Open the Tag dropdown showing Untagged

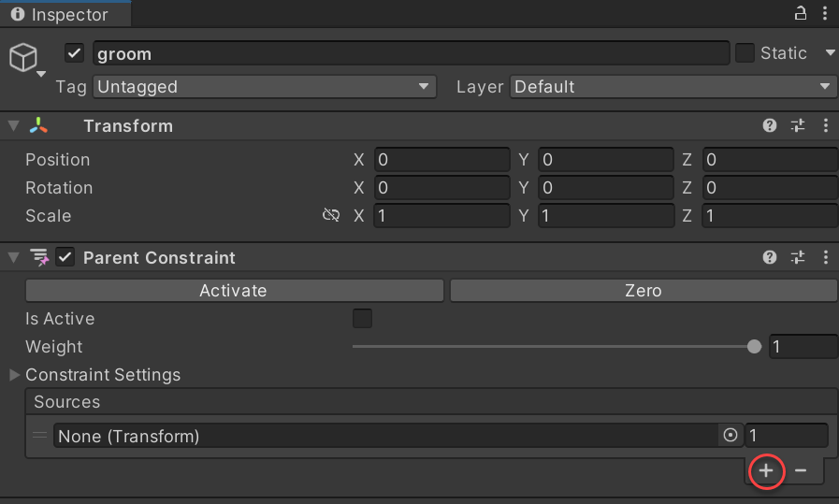265,87
